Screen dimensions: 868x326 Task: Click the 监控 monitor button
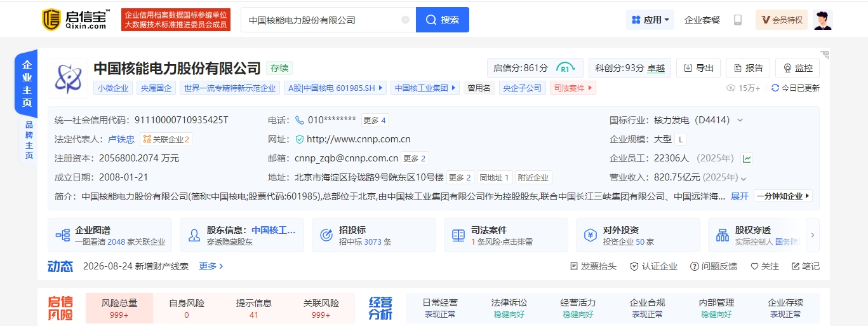(x=798, y=68)
